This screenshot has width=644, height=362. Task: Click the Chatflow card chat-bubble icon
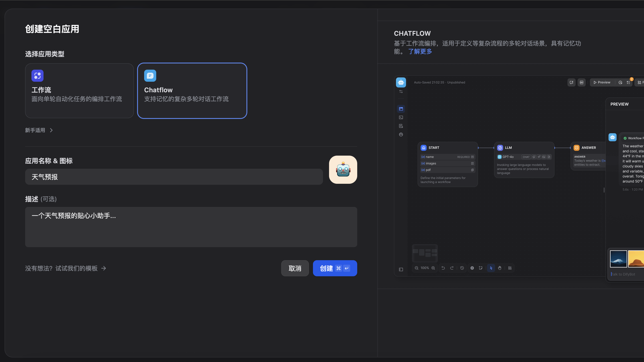coord(150,76)
